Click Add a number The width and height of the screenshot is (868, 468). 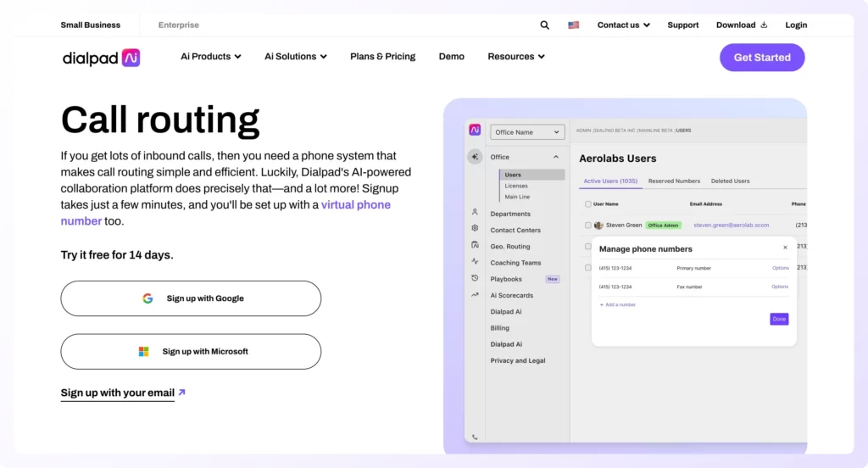point(618,304)
